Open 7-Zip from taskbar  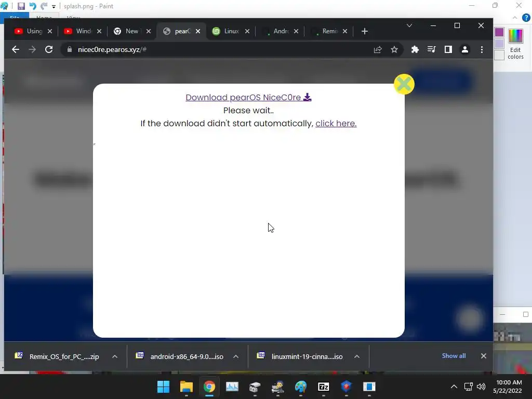coord(323,387)
